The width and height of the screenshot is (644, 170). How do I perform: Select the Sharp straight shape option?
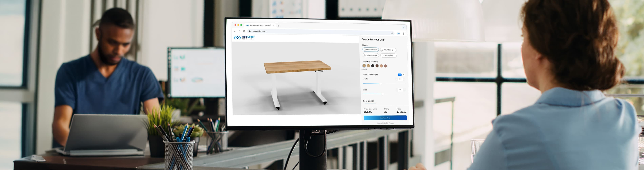(x=371, y=55)
